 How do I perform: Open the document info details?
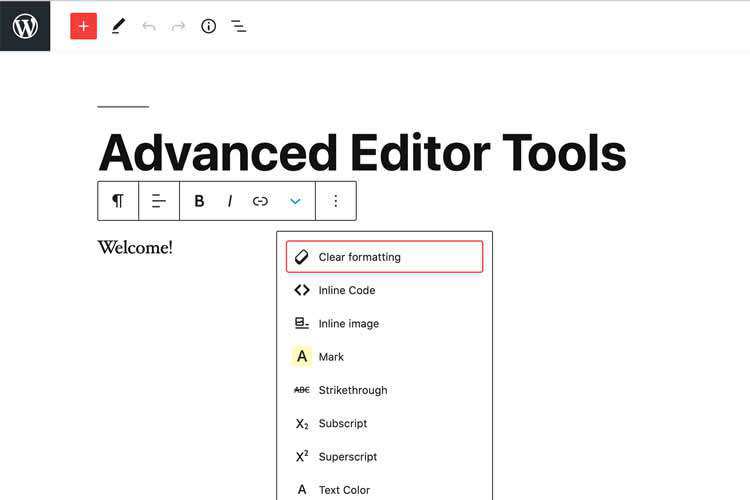[208, 26]
